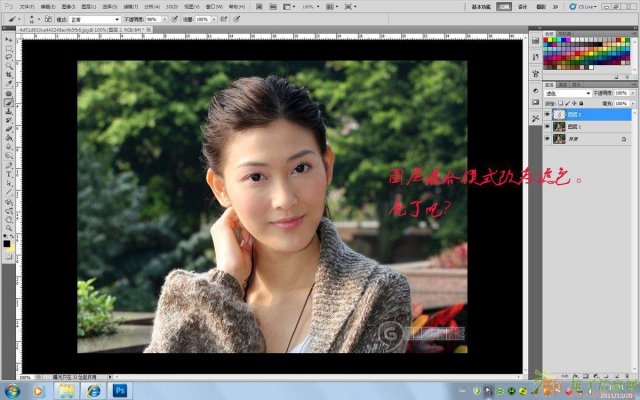This screenshot has height=400, width=640.
Task: Switch to the 基本功能 workspace
Action: point(481,6)
